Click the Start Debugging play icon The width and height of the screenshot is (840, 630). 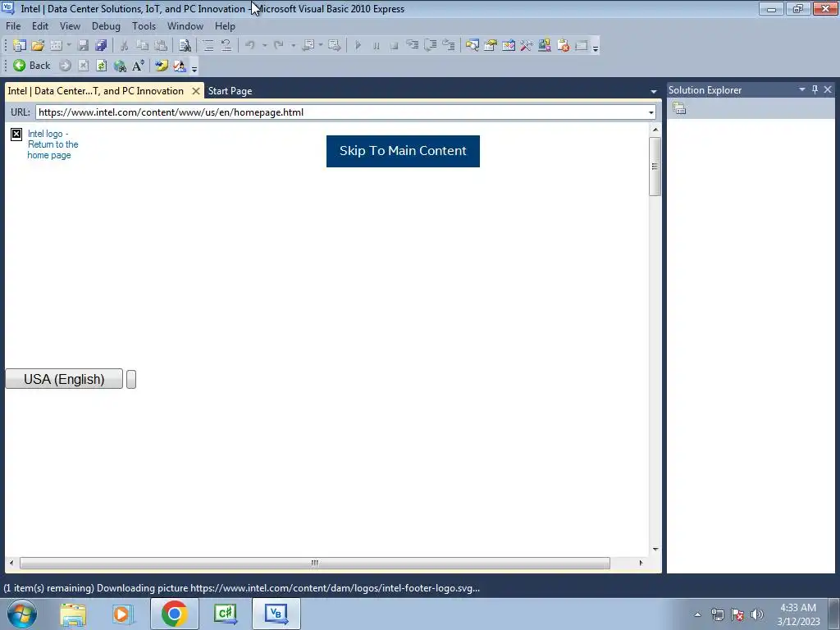point(358,46)
